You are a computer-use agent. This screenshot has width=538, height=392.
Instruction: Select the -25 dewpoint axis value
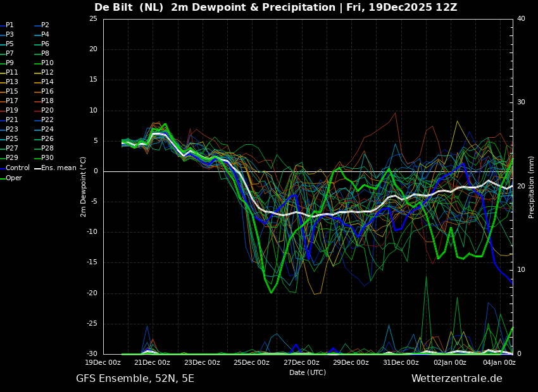92,324
